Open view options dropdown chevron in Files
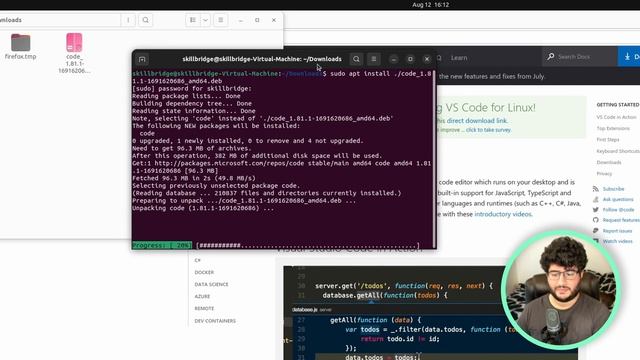The height and width of the screenshot is (360, 640). 205,20
